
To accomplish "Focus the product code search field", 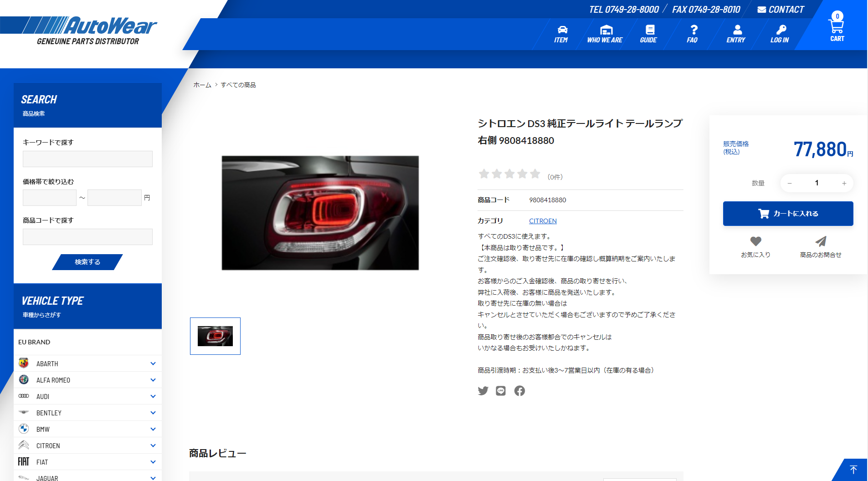I will pos(87,237).
